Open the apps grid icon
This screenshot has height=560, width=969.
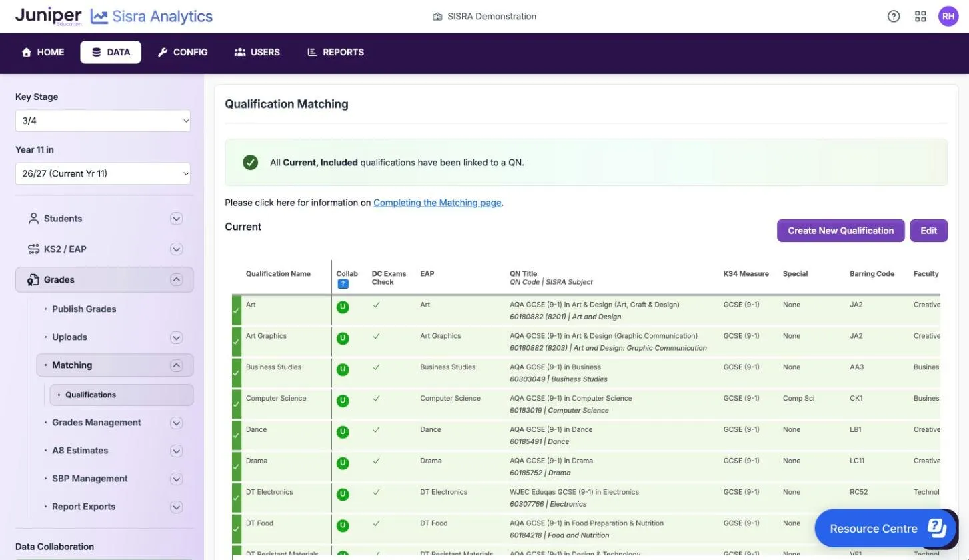tap(920, 17)
